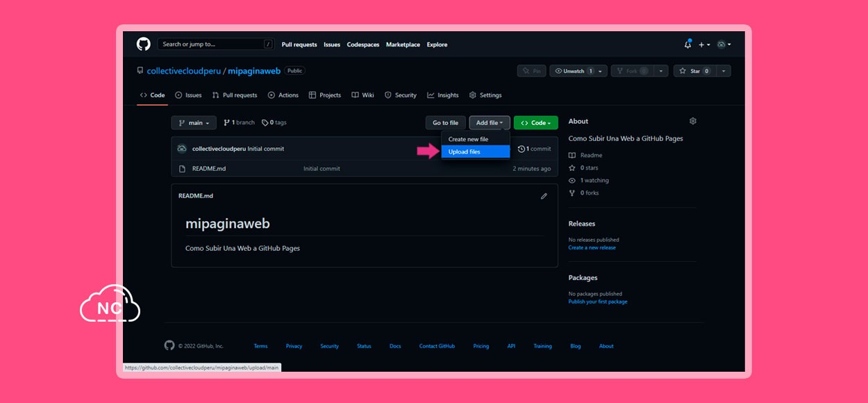Screen dimensions: 868x403
Task: Open the main branch selector dropdown
Action: (194, 123)
